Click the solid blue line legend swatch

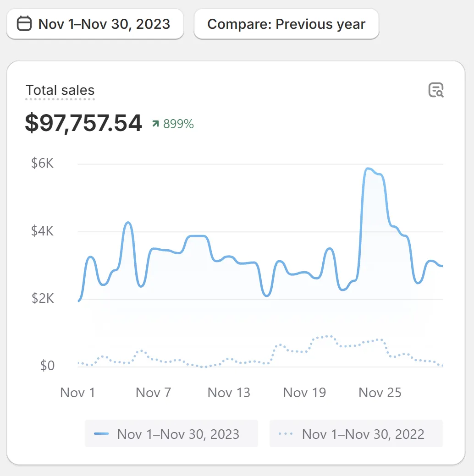tap(101, 433)
